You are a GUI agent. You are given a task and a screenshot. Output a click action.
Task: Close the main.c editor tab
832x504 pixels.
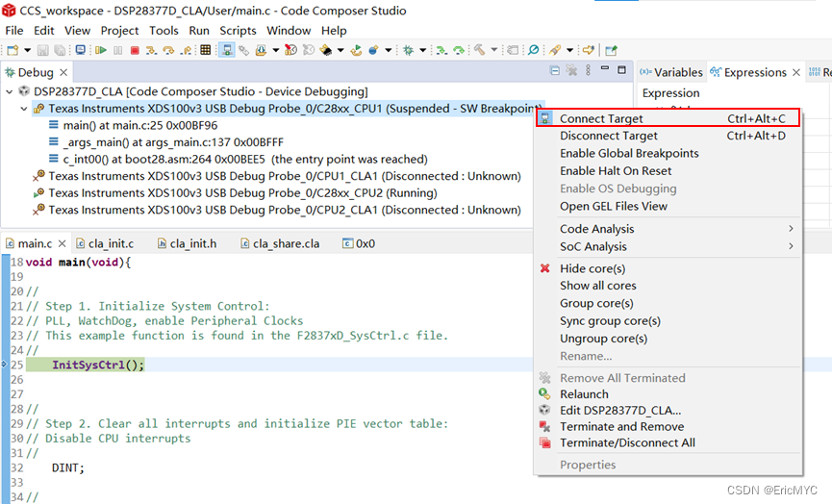[63, 243]
